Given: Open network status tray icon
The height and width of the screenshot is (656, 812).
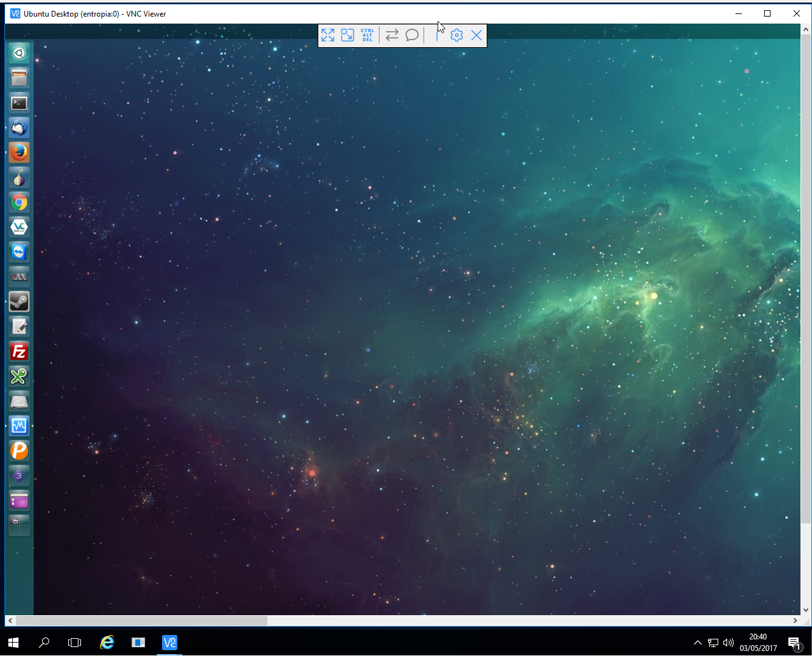Looking at the screenshot, I should 713,643.
